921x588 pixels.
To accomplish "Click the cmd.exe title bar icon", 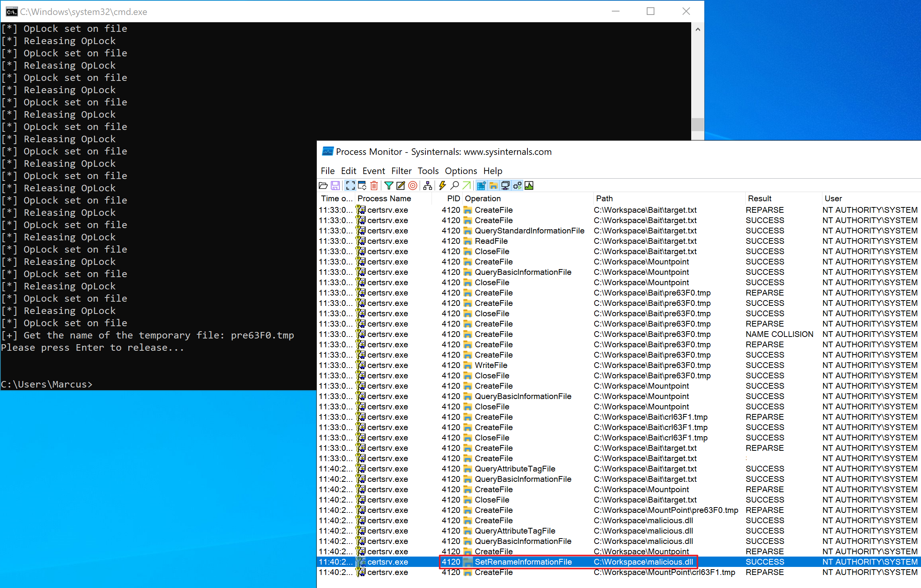I will point(12,11).
